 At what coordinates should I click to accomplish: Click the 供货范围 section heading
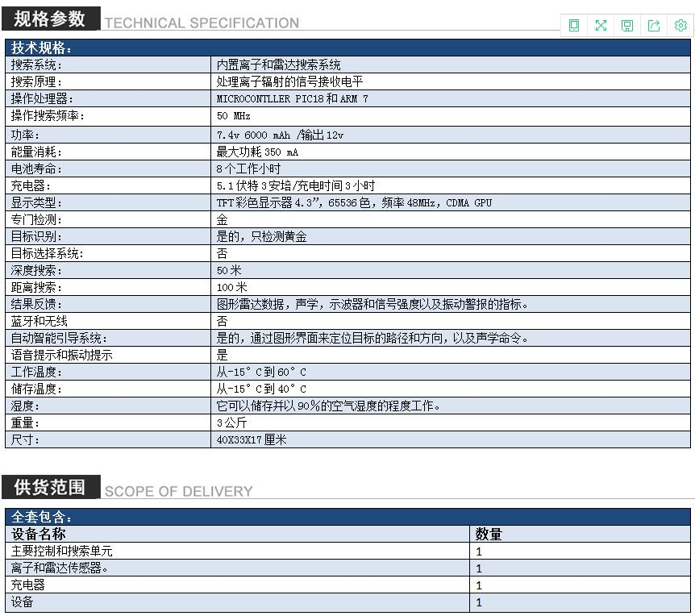tap(50, 487)
